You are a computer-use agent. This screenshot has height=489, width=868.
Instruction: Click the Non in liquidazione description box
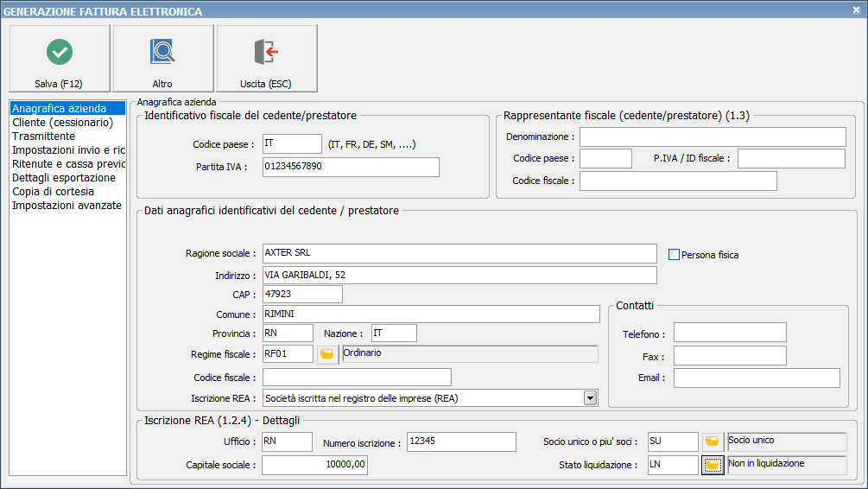click(787, 465)
